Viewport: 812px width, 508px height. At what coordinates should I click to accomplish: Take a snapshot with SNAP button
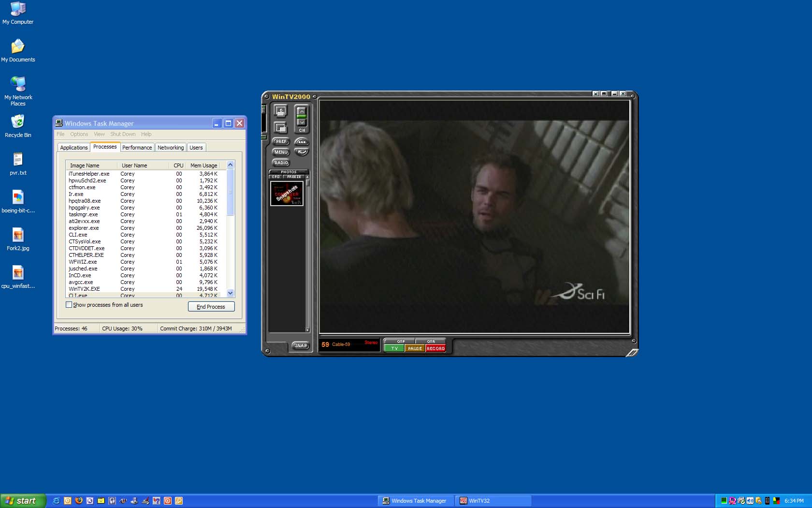coord(301,345)
